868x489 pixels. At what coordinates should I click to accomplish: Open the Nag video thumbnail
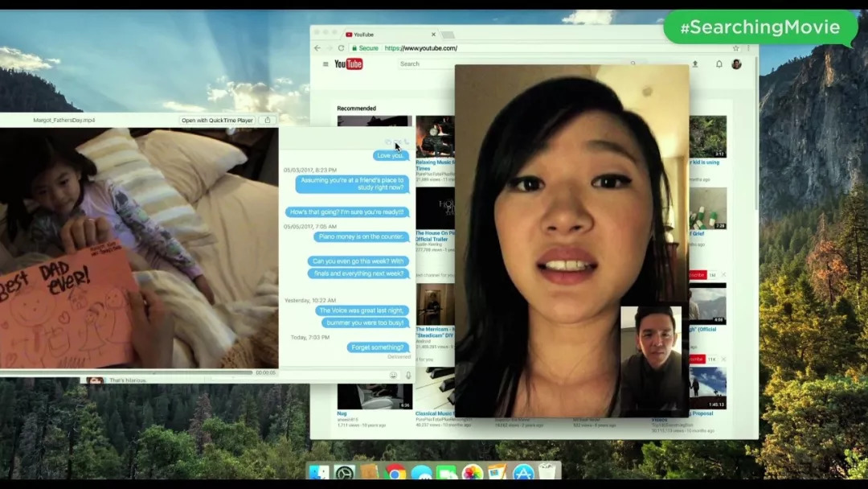point(375,396)
